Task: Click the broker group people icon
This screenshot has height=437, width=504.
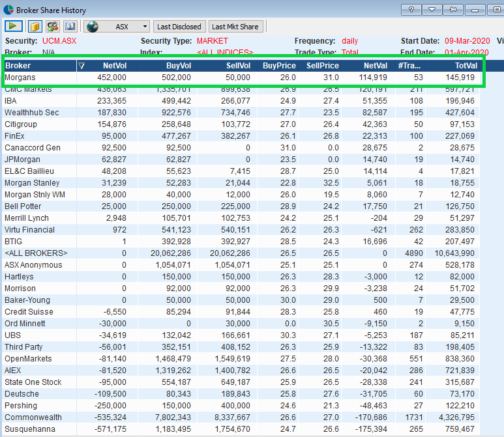Action: point(52,26)
